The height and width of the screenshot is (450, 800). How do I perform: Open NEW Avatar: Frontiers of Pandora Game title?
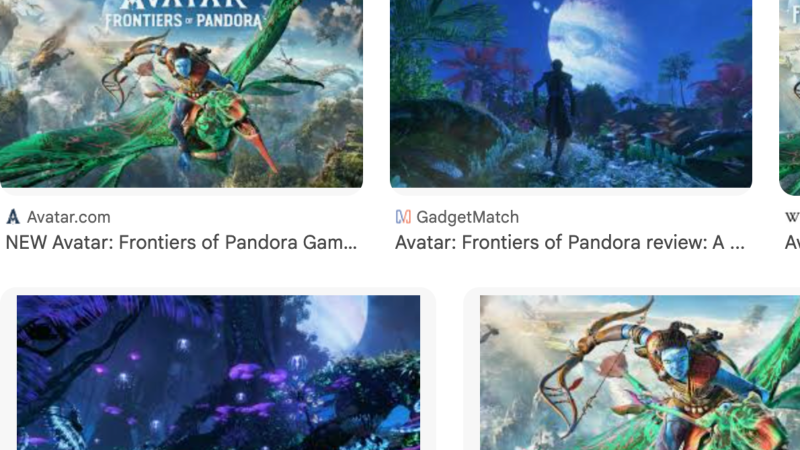(181, 242)
